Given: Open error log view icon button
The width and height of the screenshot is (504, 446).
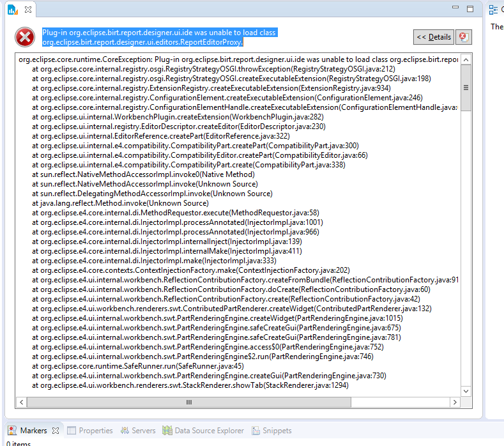Looking at the screenshot, I should click(464, 37).
